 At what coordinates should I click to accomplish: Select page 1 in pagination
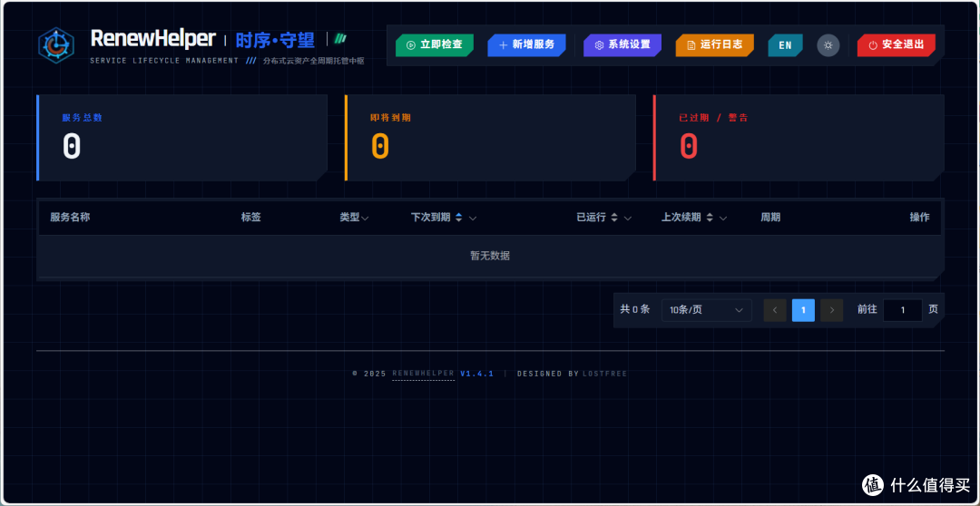click(803, 310)
